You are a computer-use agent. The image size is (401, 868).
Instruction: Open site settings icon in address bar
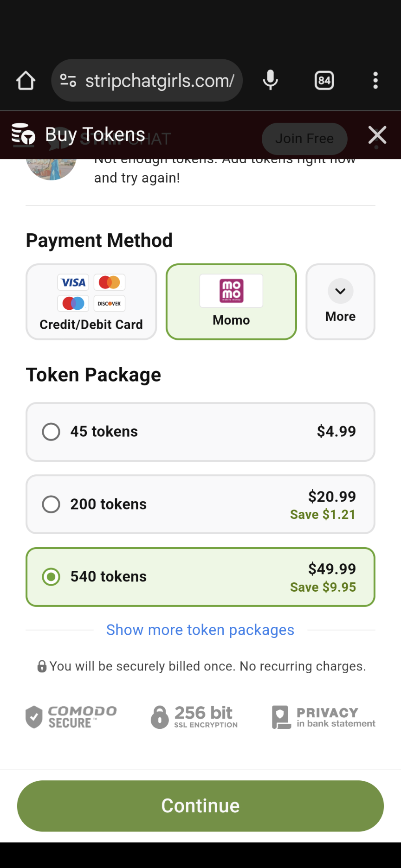click(x=68, y=81)
